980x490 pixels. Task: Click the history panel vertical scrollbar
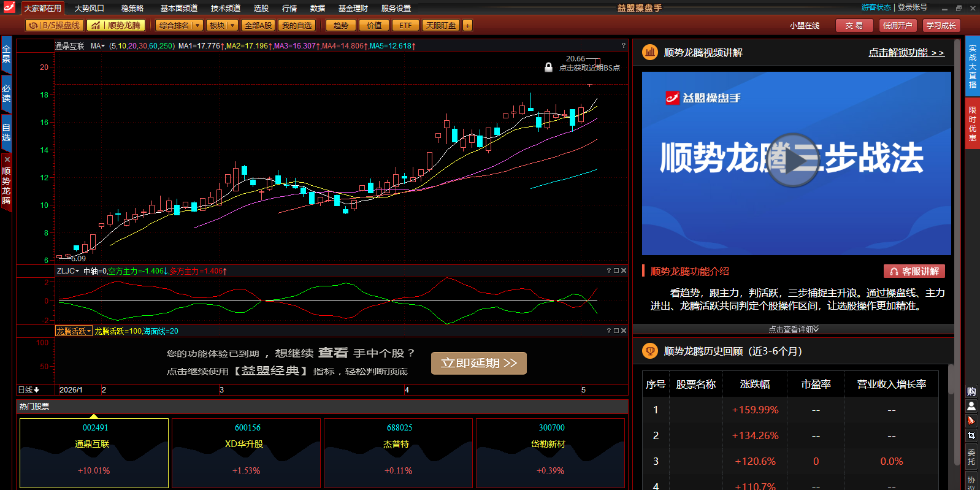click(952, 379)
